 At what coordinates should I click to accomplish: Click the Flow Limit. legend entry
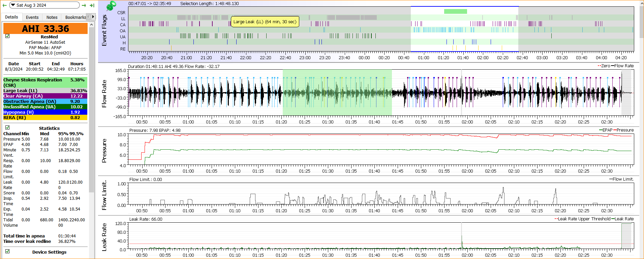coord(621,179)
